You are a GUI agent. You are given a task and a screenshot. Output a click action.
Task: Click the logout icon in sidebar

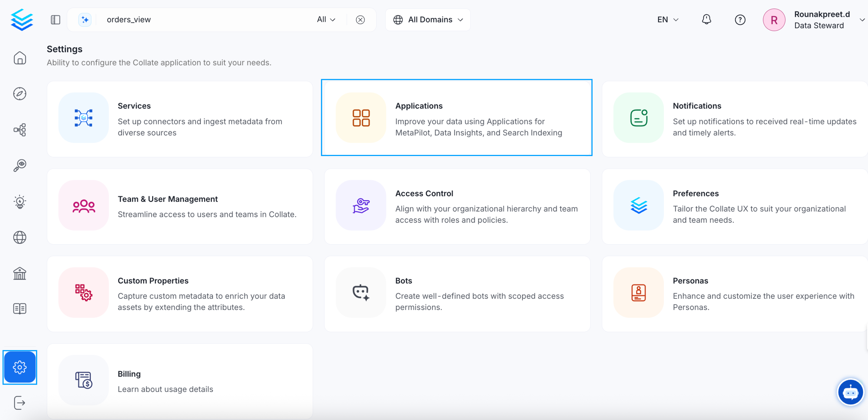coord(19,403)
